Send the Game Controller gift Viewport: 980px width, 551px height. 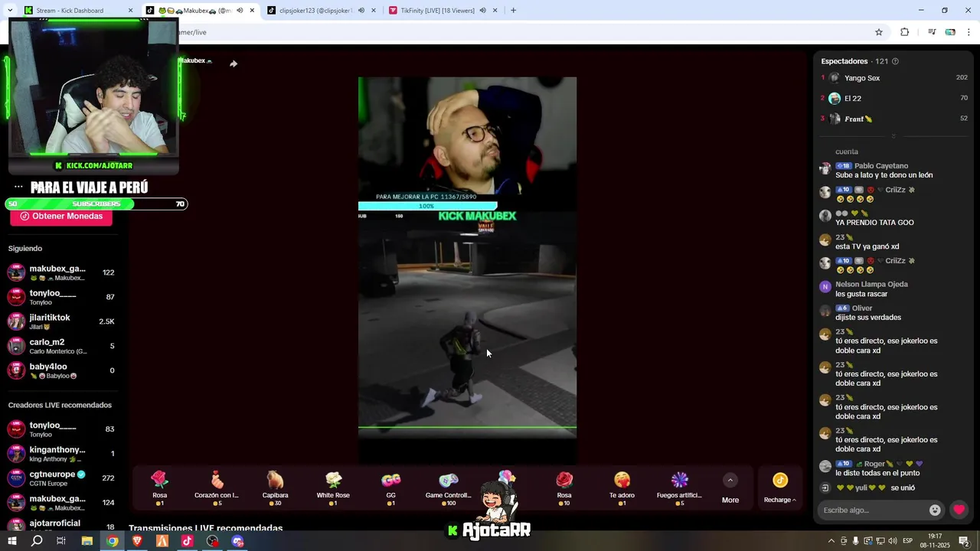[449, 488]
